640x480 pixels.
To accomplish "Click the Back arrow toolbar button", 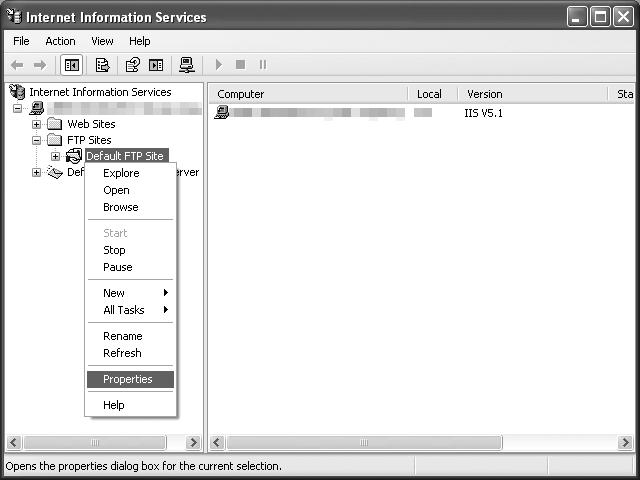I will 17,65.
